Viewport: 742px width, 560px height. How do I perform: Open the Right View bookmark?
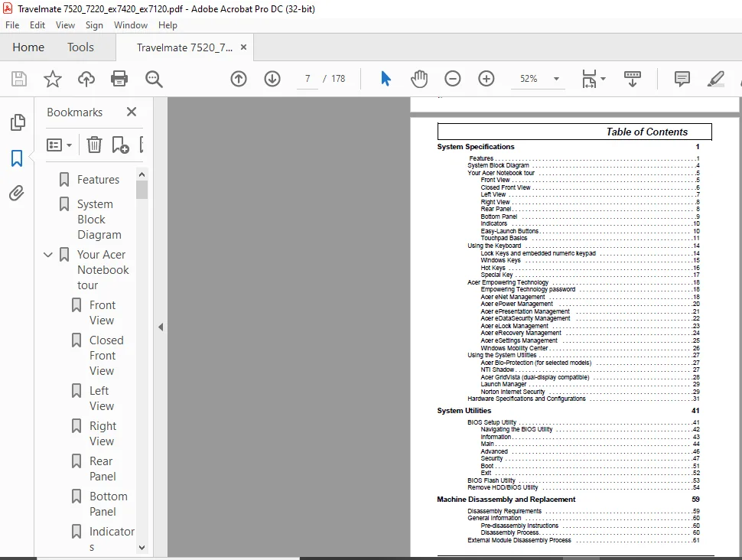pyautogui.click(x=103, y=434)
